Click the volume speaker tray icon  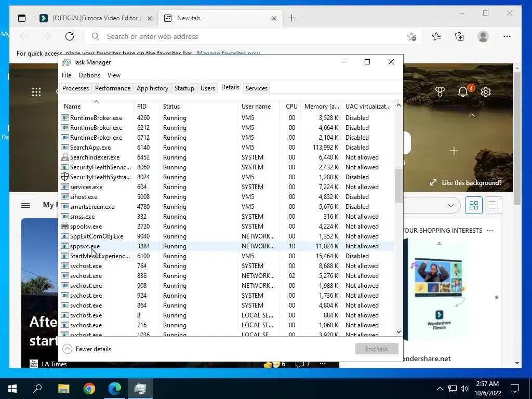coord(464,389)
